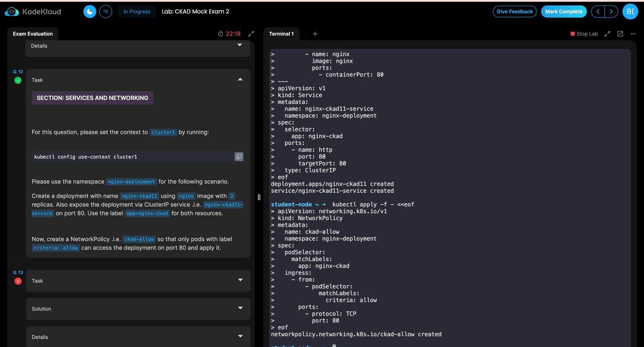Viewport: 644px width, 347px height.
Task: Copy the kubectl config use-context command
Action: click(239, 157)
